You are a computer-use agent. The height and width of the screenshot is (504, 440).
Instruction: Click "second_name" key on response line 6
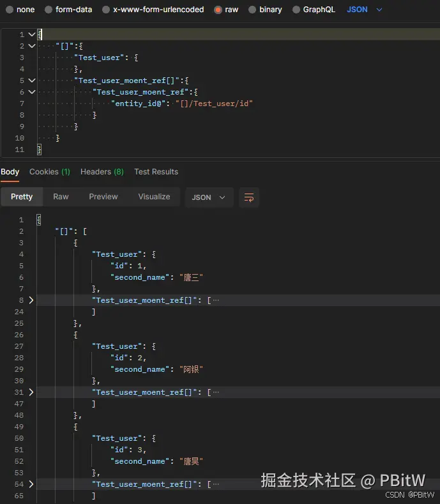point(140,277)
